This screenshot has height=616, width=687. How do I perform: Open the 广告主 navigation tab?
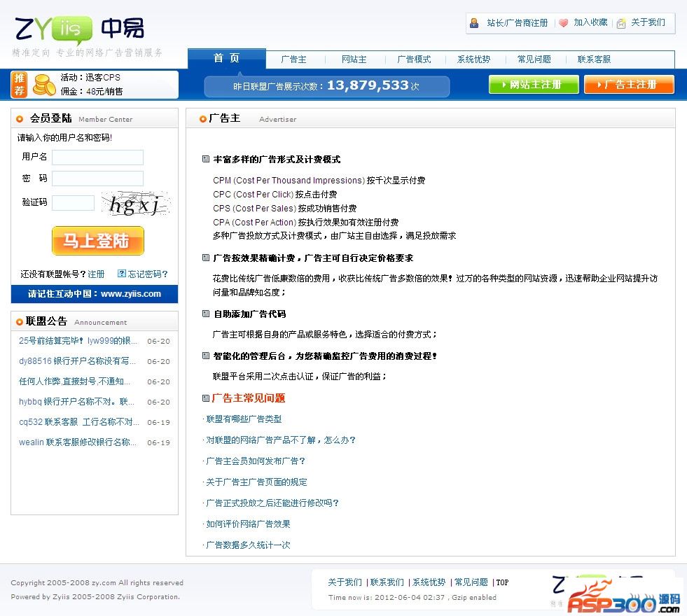(x=293, y=59)
